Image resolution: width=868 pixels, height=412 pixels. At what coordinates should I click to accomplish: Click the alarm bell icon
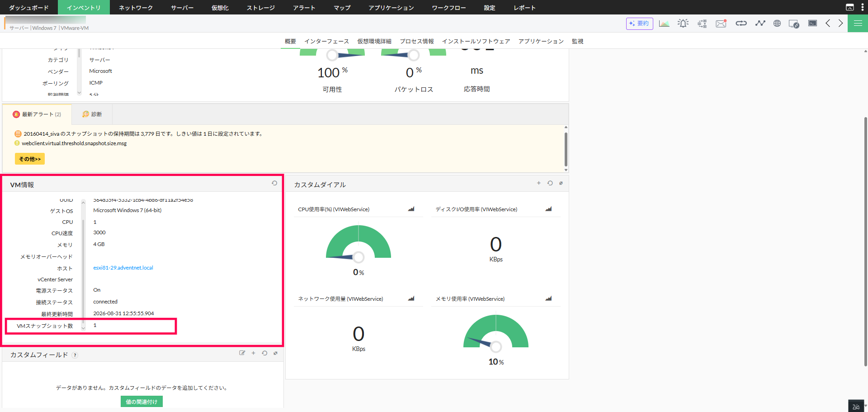pyautogui.click(x=683, y=24)
